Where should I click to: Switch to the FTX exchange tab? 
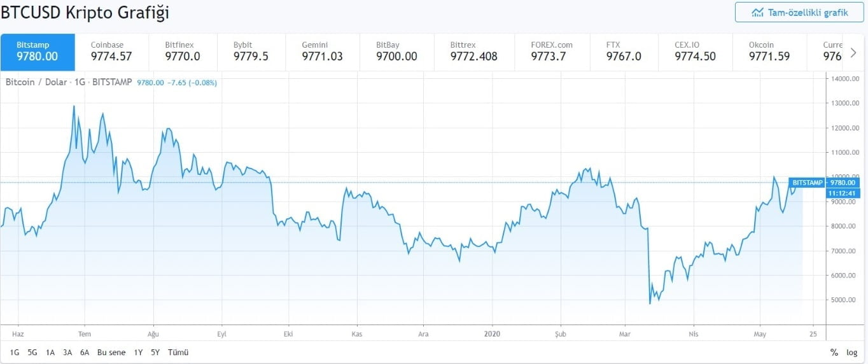[624, 52]
